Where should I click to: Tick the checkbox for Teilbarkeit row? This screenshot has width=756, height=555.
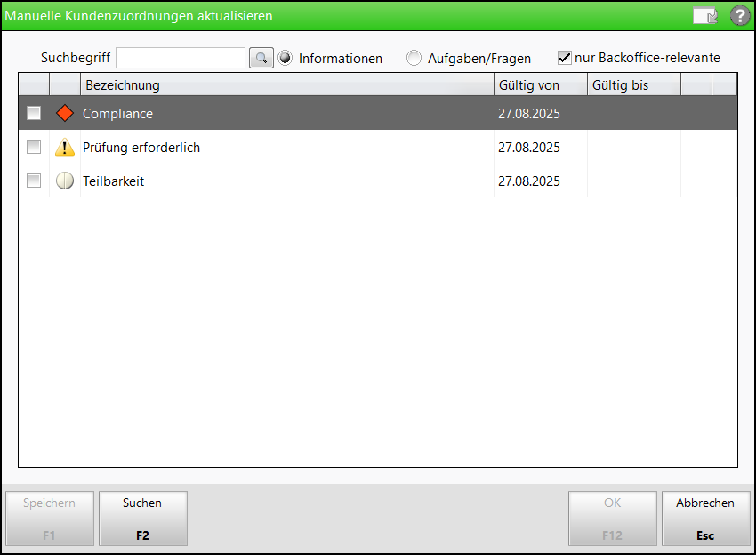tap(34, 181)
